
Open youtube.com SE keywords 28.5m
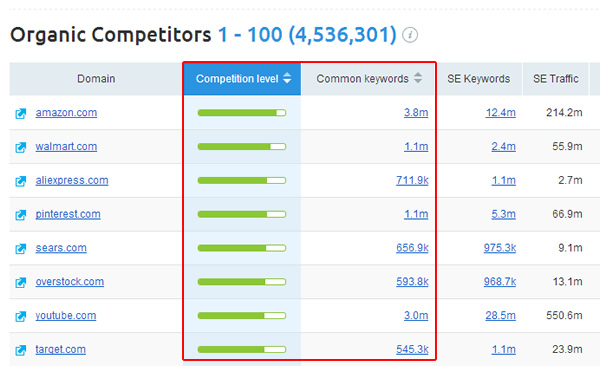click(x=501, y=315)
